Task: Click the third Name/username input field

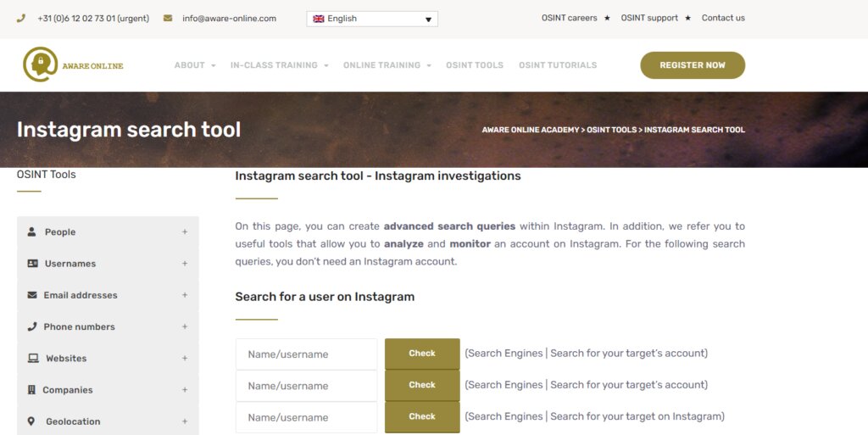Action: click(306, 417)
